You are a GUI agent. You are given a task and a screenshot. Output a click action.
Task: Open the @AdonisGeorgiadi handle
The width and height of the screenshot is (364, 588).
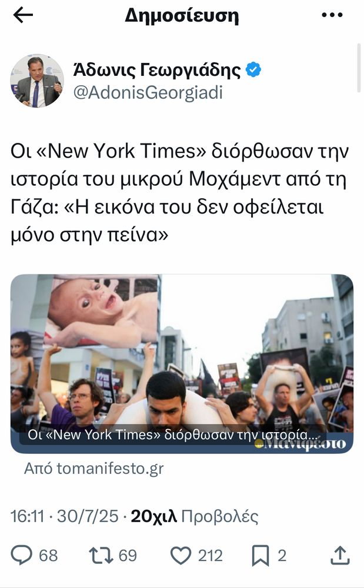(x=148, y=93)
